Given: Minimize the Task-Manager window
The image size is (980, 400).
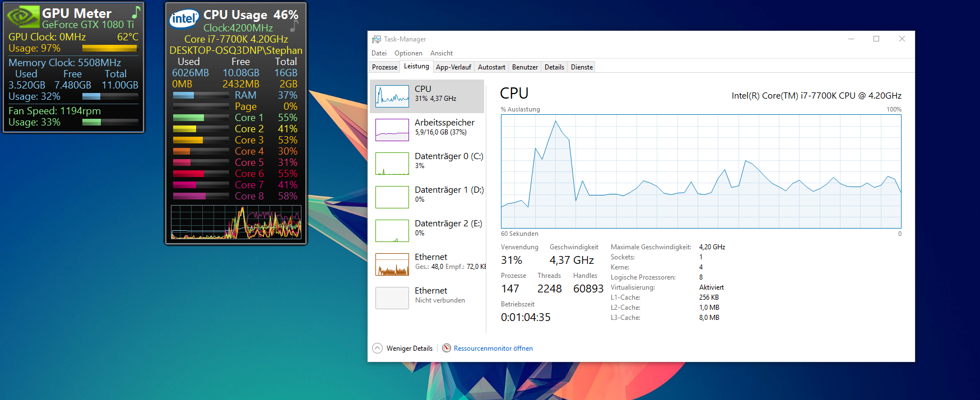Looking at the screenshot, I should pos(851,39).
